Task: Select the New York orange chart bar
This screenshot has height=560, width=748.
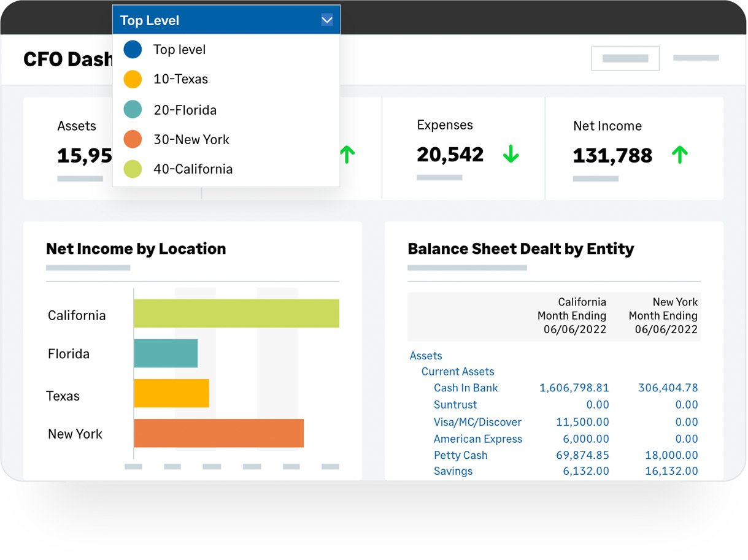Action: 218,433
